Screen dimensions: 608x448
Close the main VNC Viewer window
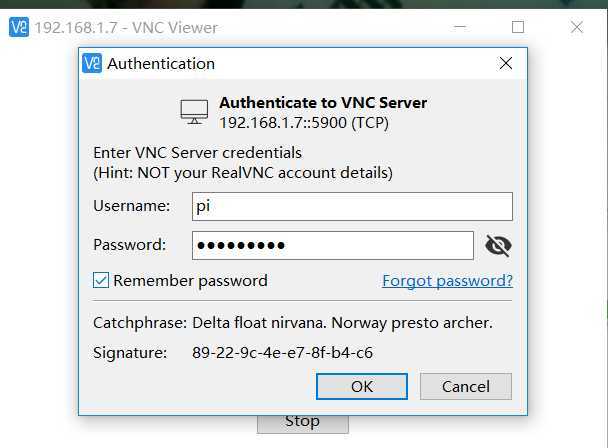577,28
